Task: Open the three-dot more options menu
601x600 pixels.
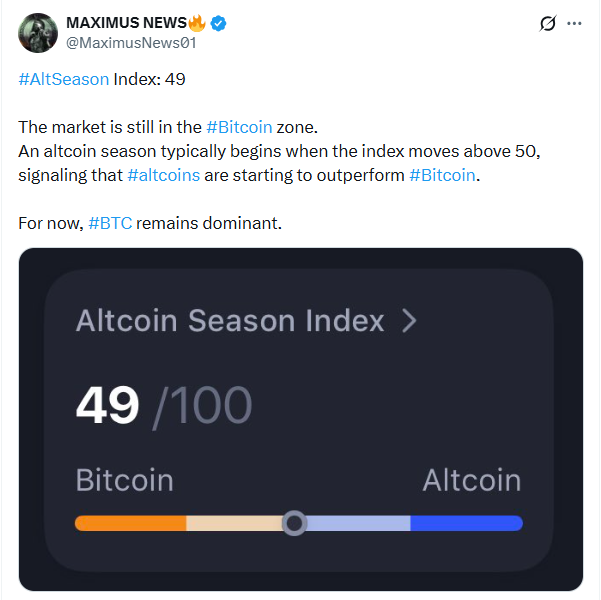Action: point(574,24)
